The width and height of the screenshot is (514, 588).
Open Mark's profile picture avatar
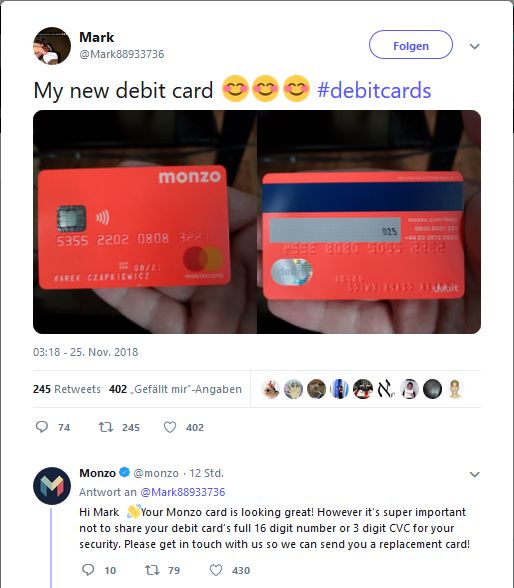[52, 46]
